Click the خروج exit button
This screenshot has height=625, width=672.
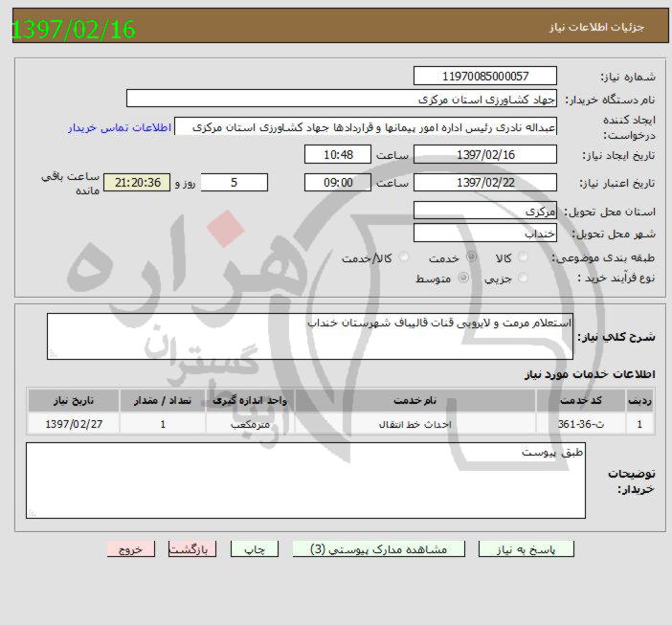tap(131, 548)
